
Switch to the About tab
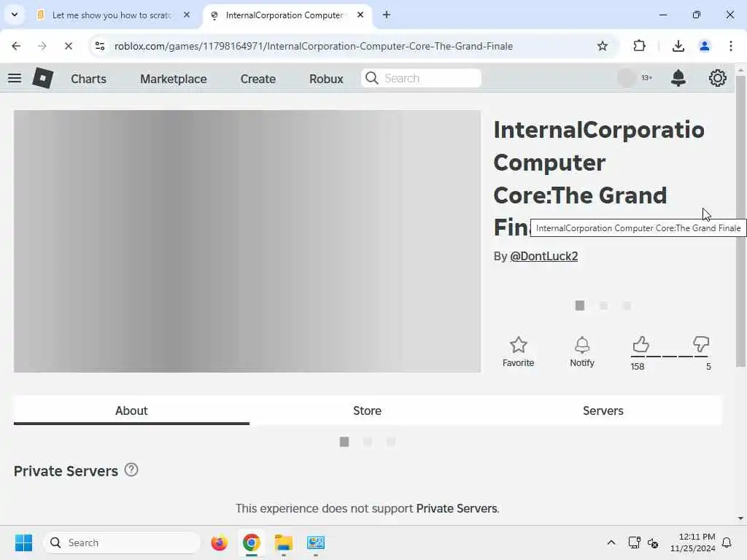(x=131, y=411)
